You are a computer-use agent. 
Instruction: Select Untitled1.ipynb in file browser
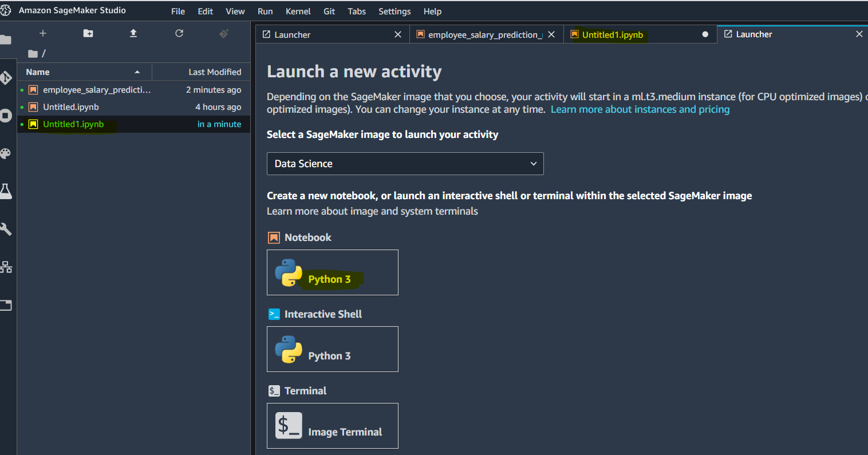(x=134, y=124)
